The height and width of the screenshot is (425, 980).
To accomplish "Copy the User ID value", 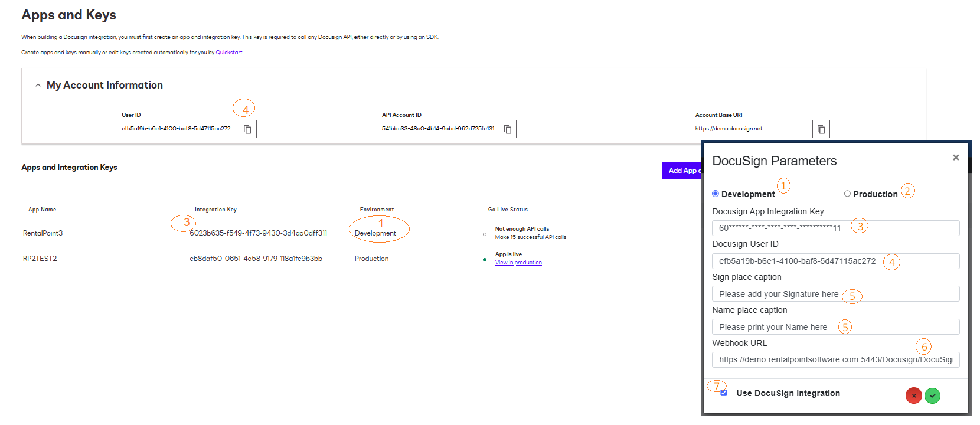I will click(x=248, y=129).
